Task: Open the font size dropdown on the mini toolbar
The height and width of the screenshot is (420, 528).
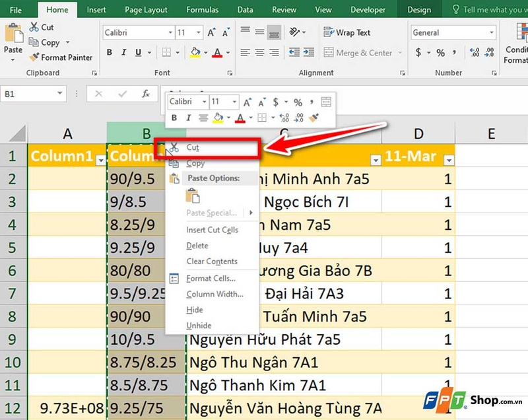Action: (x=232, y=102)
